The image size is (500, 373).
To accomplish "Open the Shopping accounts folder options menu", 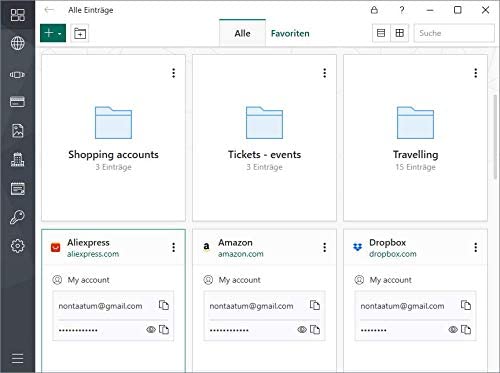I will pyautogui.click(x=174, y=73).
